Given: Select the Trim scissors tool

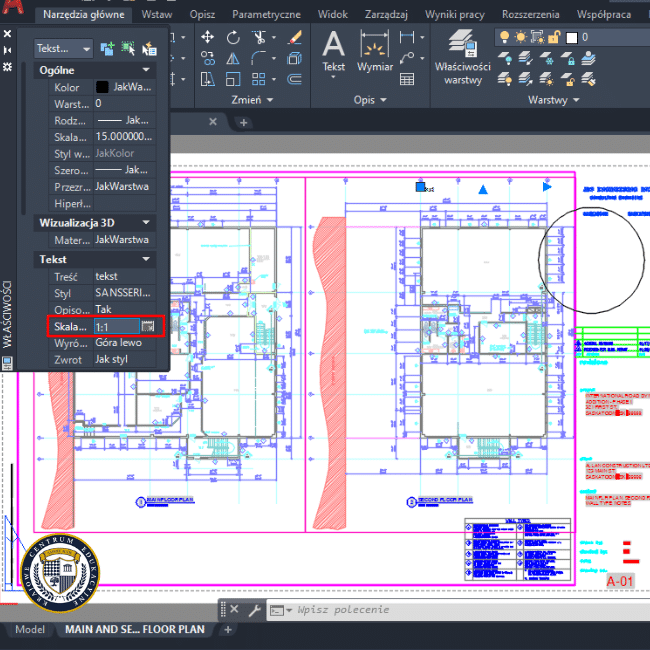Looking at the screenshot, I should coord(259,37).
